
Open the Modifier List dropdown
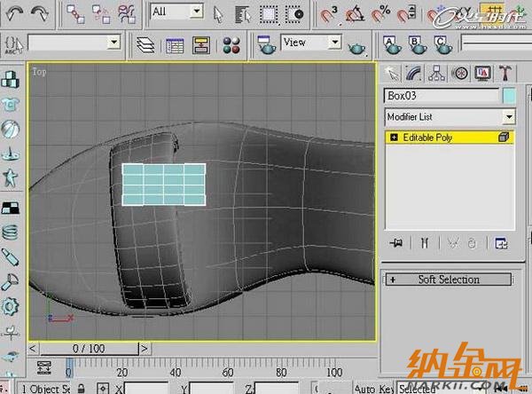click(508, 116)
